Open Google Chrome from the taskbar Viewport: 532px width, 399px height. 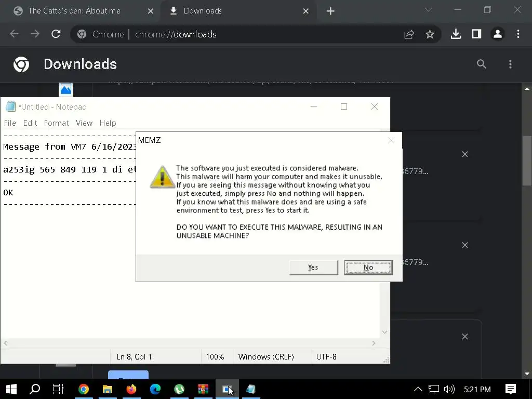coord(84,389)
